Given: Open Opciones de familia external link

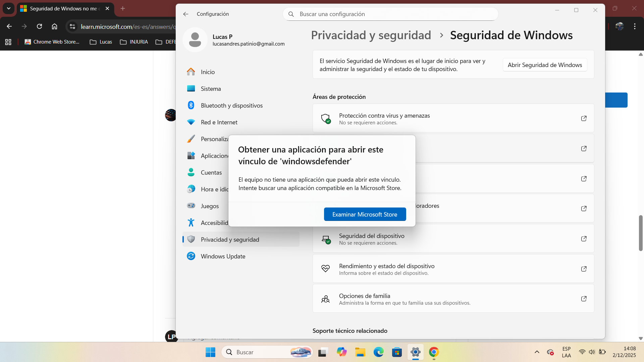Looking at the screenshot, I should point(584,299).
